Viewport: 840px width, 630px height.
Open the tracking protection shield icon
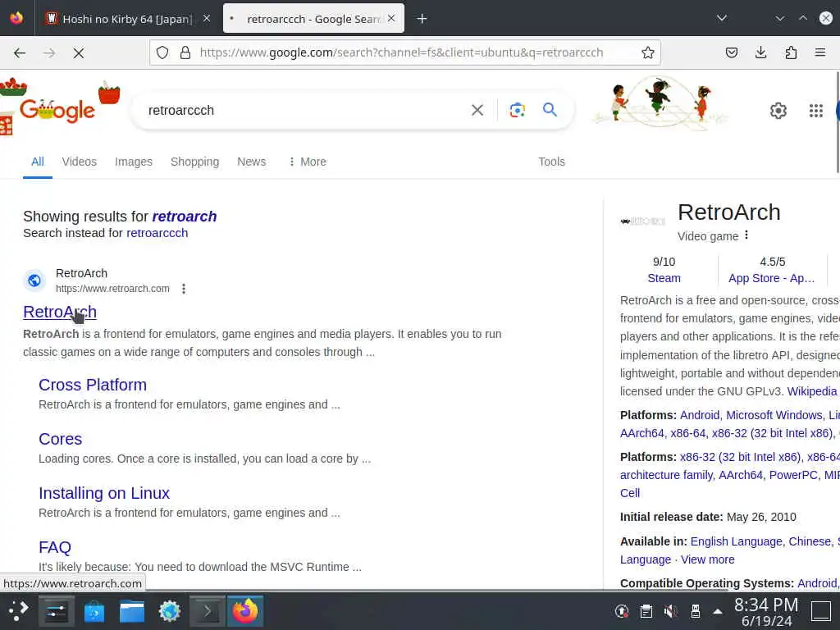(162, 52)
